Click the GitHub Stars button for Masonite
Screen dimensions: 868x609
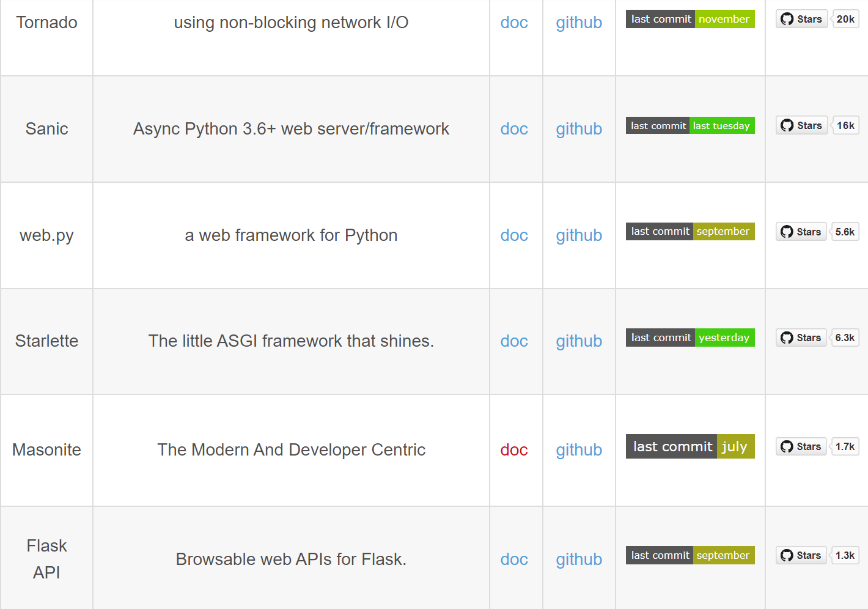pyautogui.click(x=801, y=446)
